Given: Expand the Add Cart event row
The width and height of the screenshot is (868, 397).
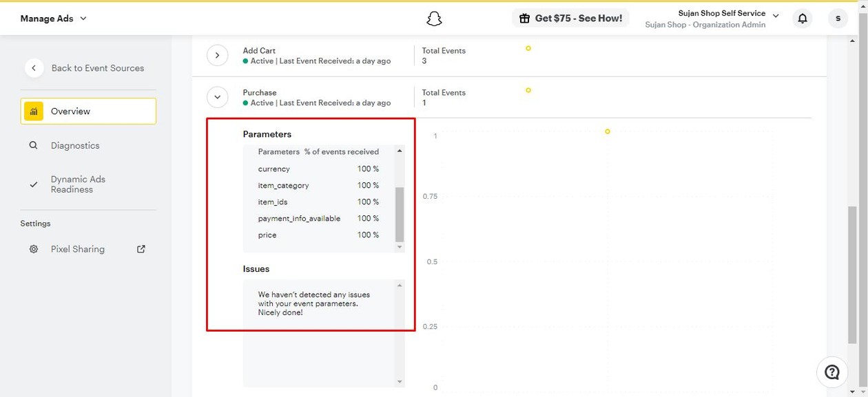Looking at the screenshot, I should click(217, 55).
